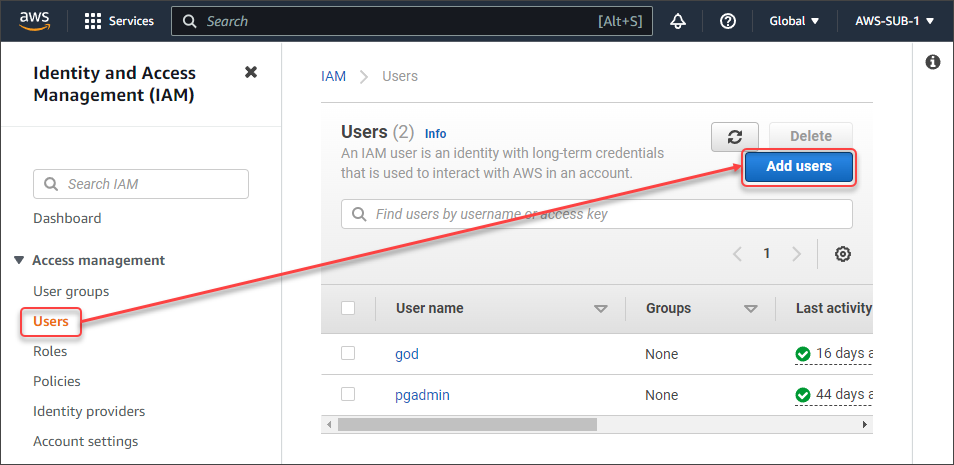Open the Global region dropdown

794,21
